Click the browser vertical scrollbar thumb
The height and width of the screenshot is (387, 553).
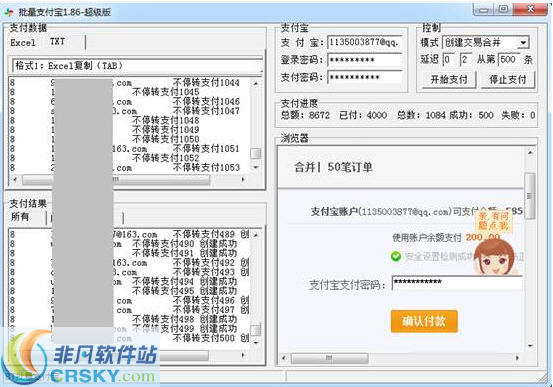pyautogui.click(x=530, y=196)
